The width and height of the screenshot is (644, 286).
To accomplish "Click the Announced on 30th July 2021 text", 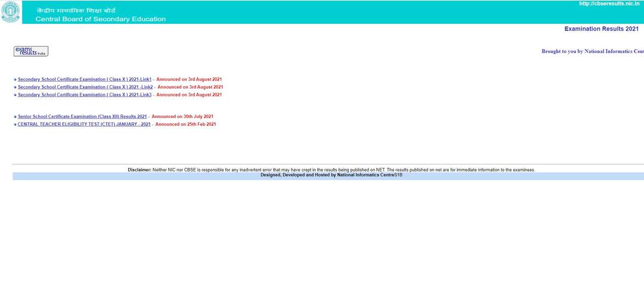I will pos(182,117).
